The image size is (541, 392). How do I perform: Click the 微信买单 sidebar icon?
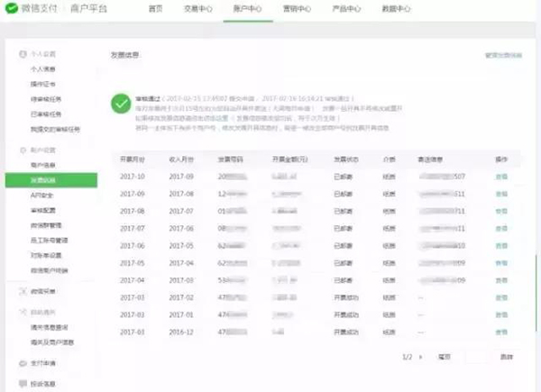coord(22,291)
